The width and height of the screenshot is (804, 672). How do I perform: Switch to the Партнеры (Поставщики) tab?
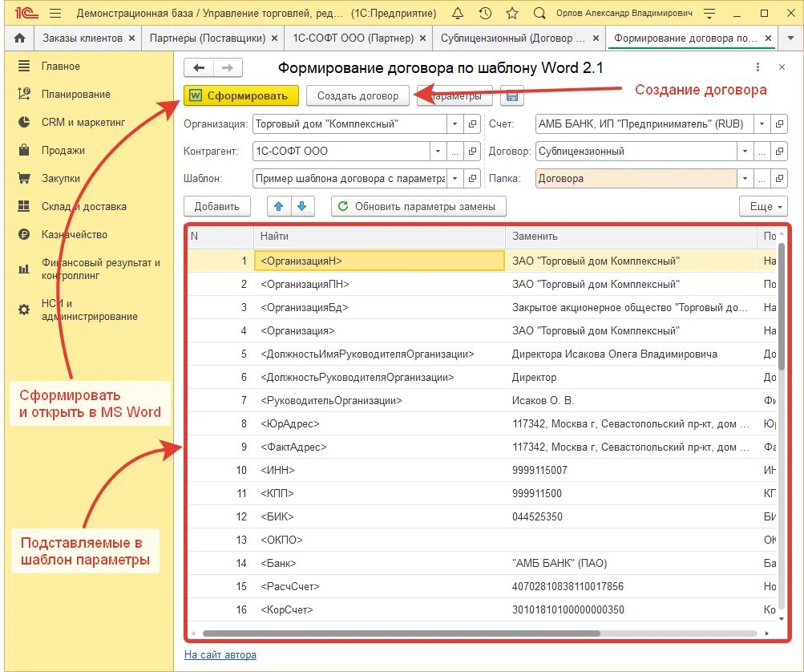pos(207,38)
